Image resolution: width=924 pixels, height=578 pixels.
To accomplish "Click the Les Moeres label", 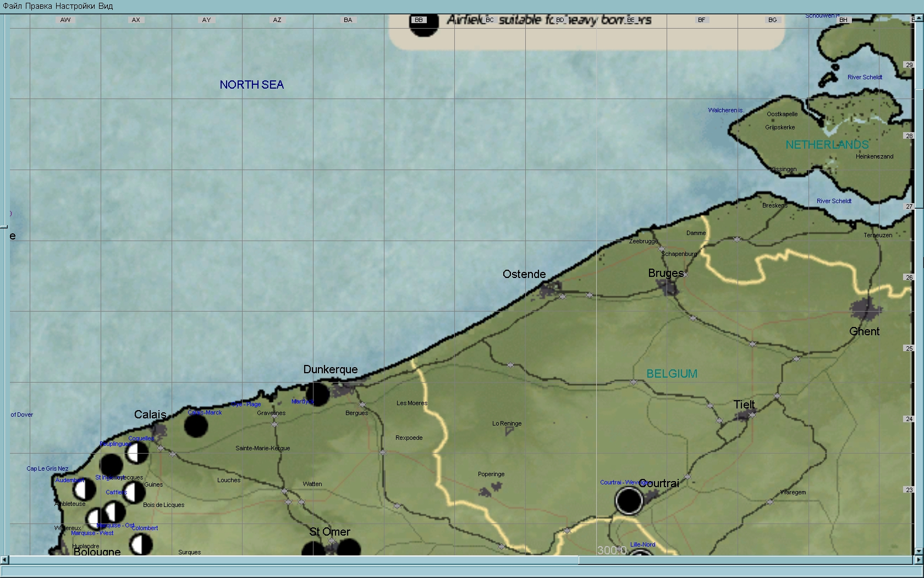I will pos(412,403).
